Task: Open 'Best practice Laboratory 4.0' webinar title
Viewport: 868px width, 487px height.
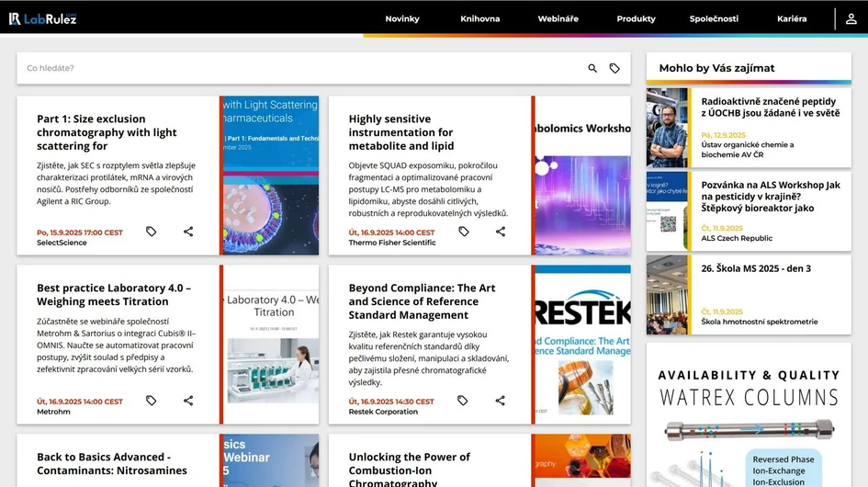Action: pos(114,295)
